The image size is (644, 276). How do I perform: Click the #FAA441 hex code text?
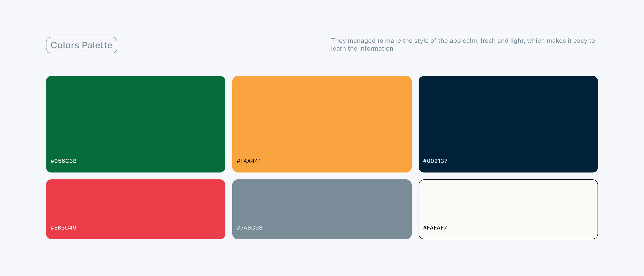[249, 161]
